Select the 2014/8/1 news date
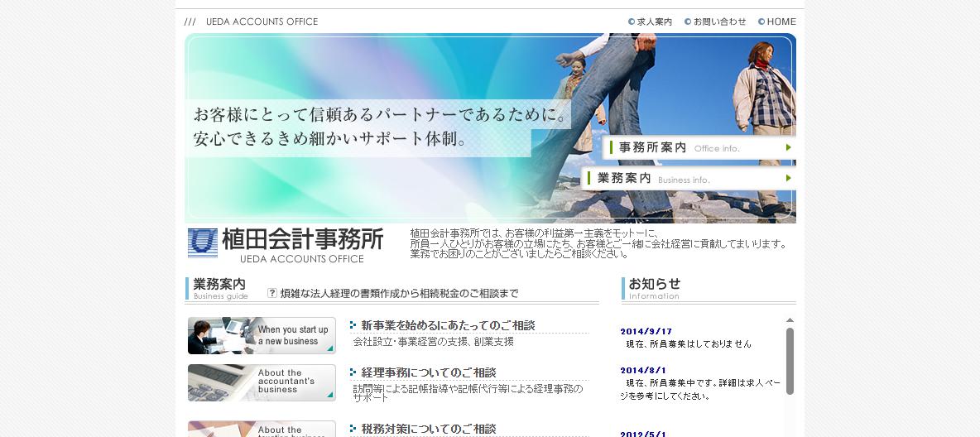 click(x=644, y=370)
